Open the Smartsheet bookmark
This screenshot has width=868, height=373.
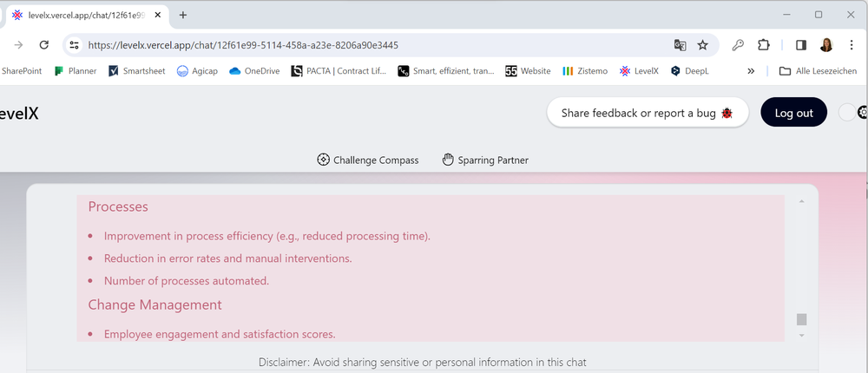tap(138, 71)
